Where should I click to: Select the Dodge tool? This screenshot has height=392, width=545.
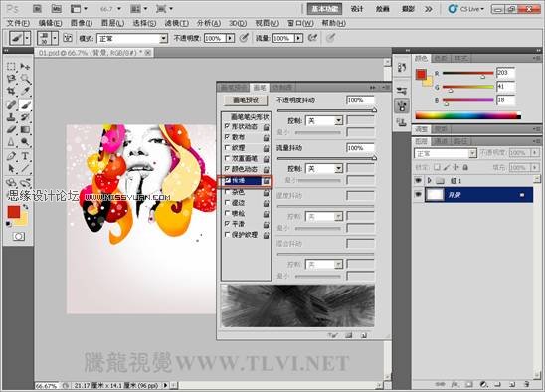point(25,142)
